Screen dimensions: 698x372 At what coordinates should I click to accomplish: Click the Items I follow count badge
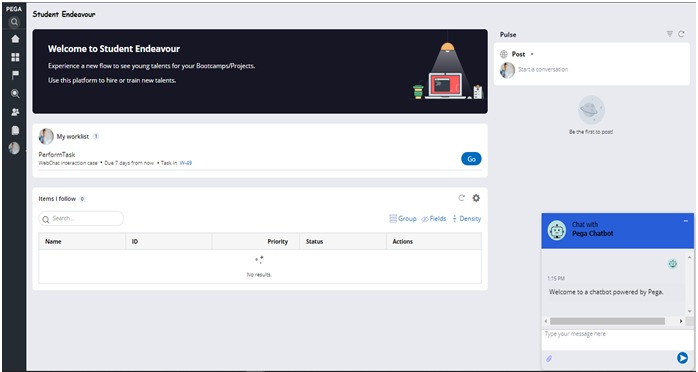pos(82,199)
